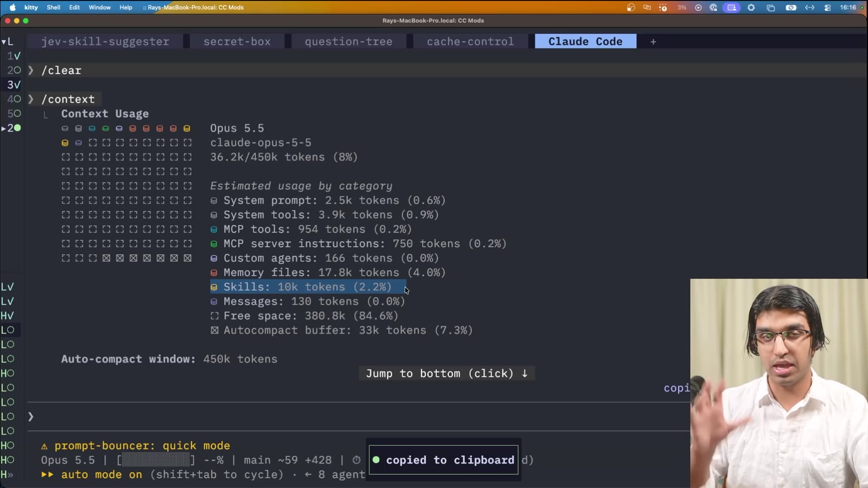The height and width of the screenshot is (488, 868).
Task: Click the 'MCP tools: 954 tokens' line
Action: tap(311, 229)
